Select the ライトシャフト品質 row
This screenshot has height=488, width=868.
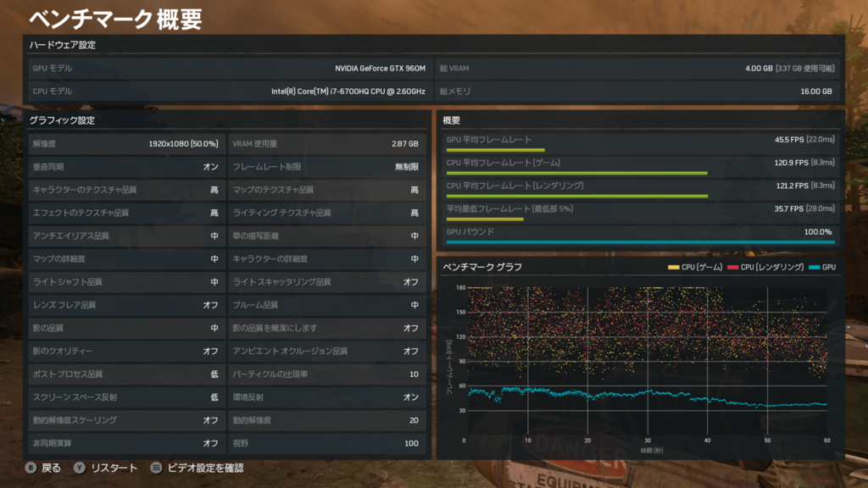point(127,282)
